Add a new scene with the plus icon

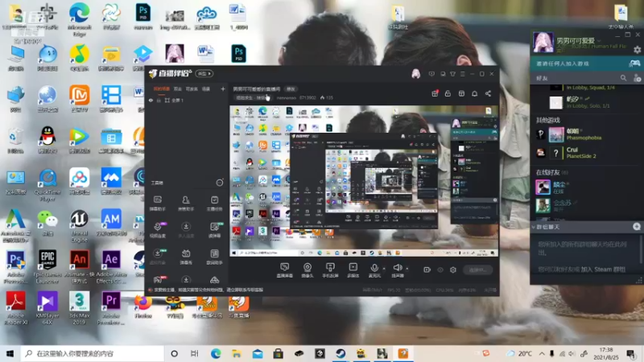223,88
